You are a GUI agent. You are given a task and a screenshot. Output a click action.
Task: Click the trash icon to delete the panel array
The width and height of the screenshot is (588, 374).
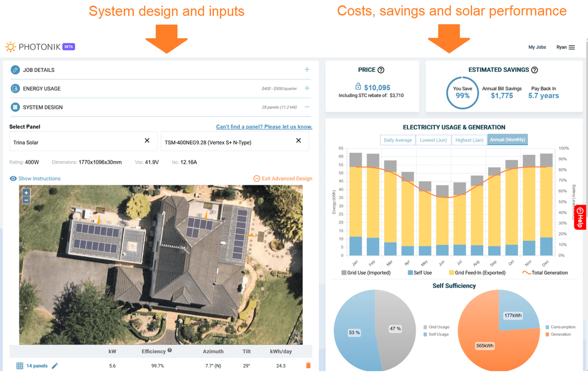[x=308, y=365]
